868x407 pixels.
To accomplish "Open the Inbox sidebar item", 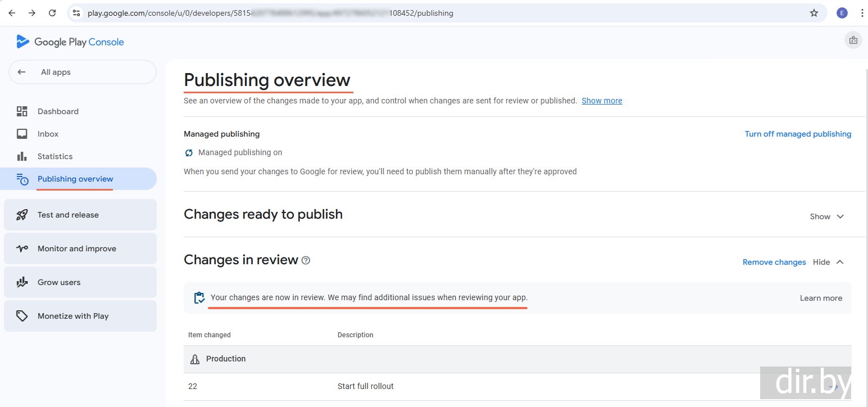I will pyautogui.click(x=48, y=134).
